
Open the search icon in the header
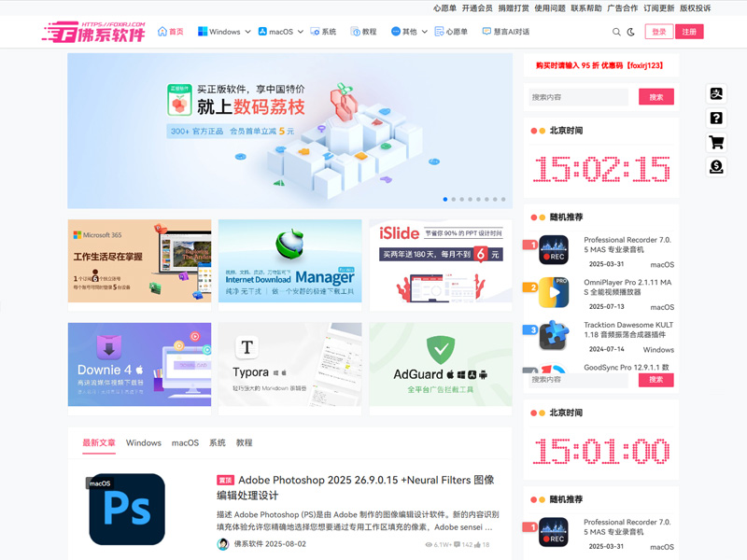point(615,31)
